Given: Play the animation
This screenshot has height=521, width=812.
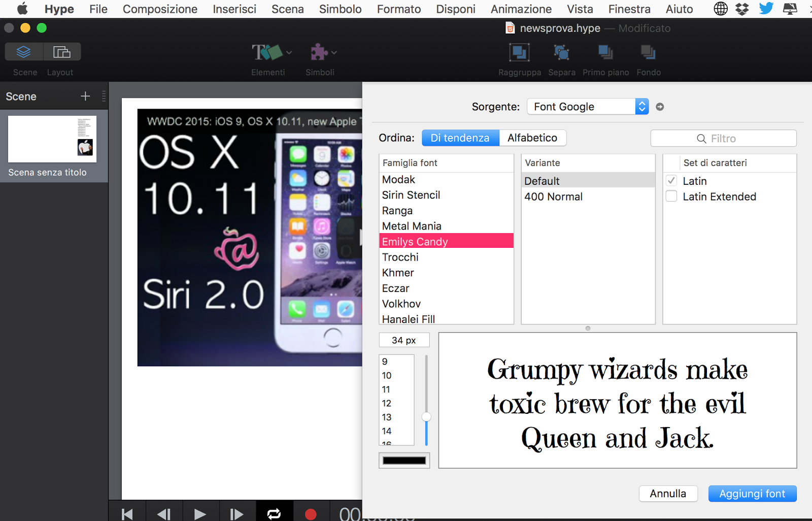Looking at the screenshot, I should 200,514.
